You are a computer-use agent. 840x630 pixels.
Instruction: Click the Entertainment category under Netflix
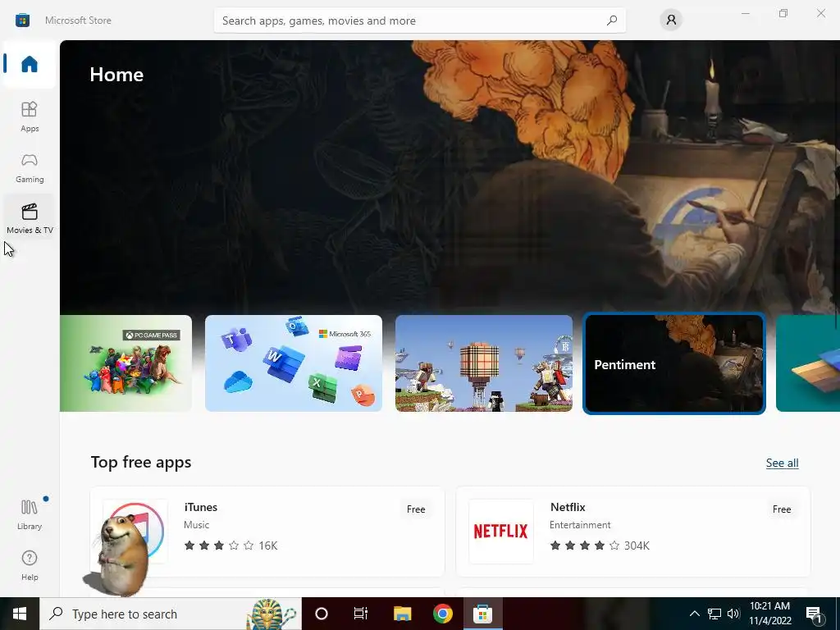580,525
